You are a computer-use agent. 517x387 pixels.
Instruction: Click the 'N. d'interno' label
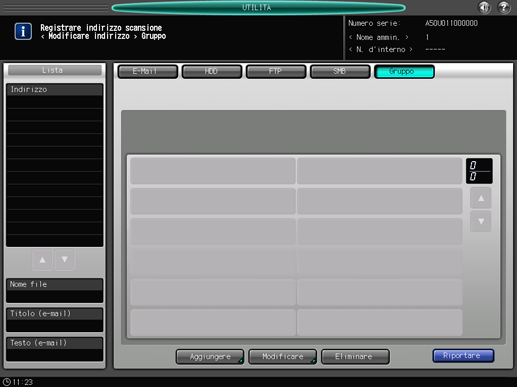click(x=380, y=50)
